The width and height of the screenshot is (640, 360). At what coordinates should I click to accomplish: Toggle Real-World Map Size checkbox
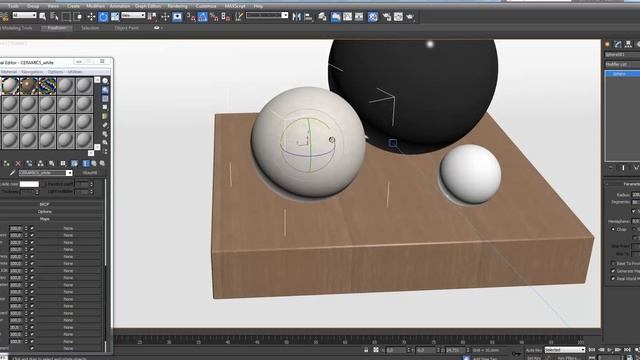613,278
